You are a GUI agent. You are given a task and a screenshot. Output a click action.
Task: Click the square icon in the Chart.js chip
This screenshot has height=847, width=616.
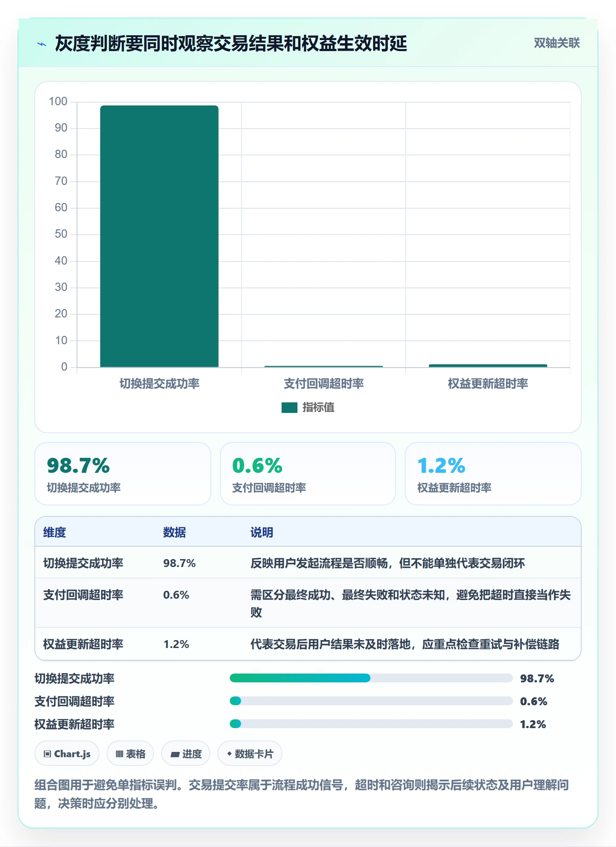(x=48, y=754)
